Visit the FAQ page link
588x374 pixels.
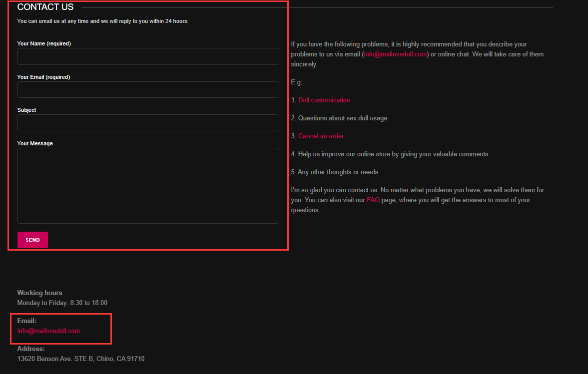tap(373, 200)
